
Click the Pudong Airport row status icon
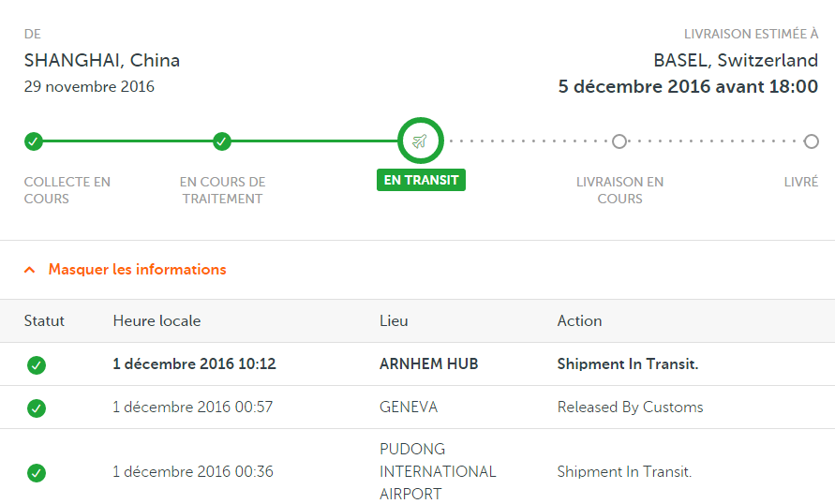coord(37,472)
